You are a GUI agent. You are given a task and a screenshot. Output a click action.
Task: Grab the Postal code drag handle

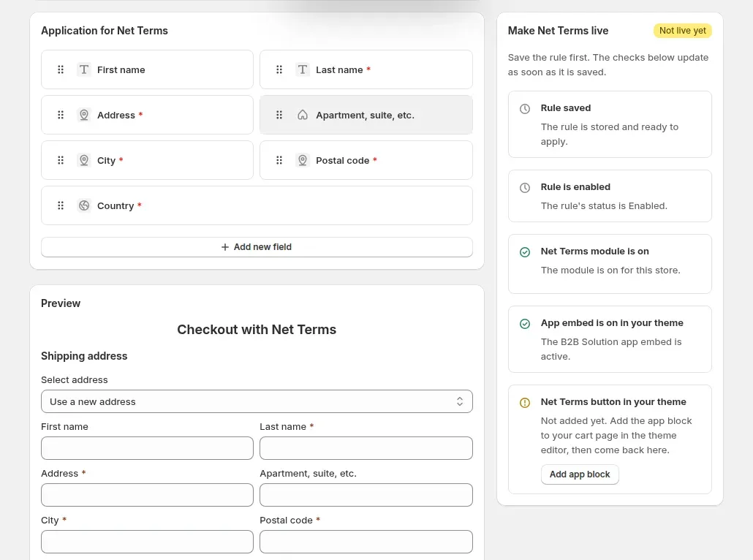pyautogui.click(x=279, y=160)
